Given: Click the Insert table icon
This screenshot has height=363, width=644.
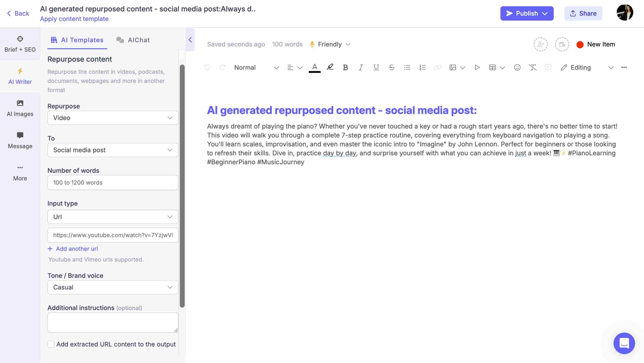Looking at the screenshot, I should (x=492, y=67).
